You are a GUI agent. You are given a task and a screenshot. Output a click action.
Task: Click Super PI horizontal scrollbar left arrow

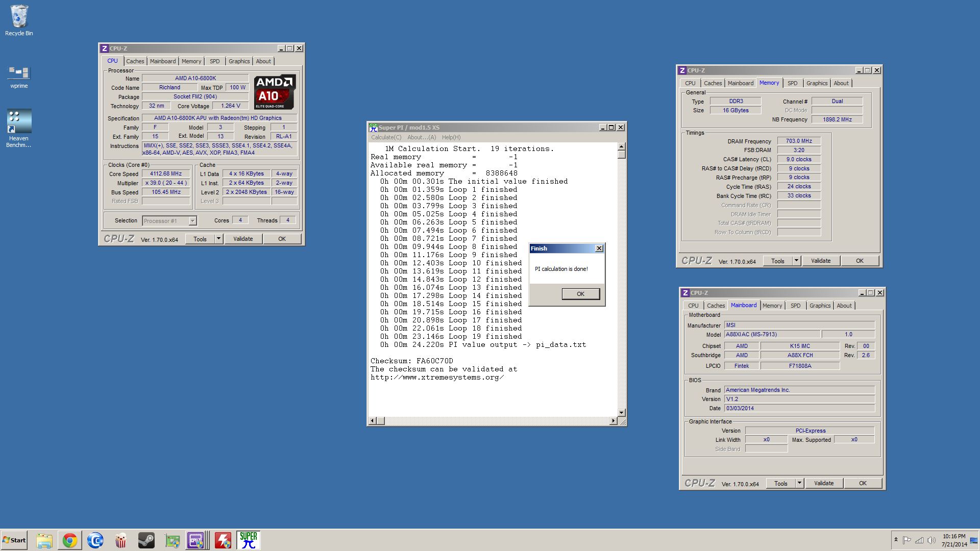tap(373, 421)
